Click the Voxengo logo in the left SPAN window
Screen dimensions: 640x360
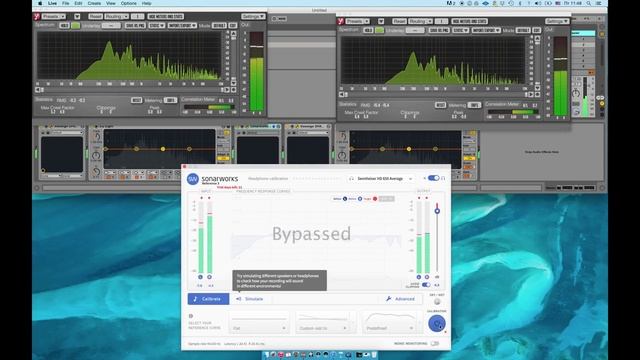point(37,16)
